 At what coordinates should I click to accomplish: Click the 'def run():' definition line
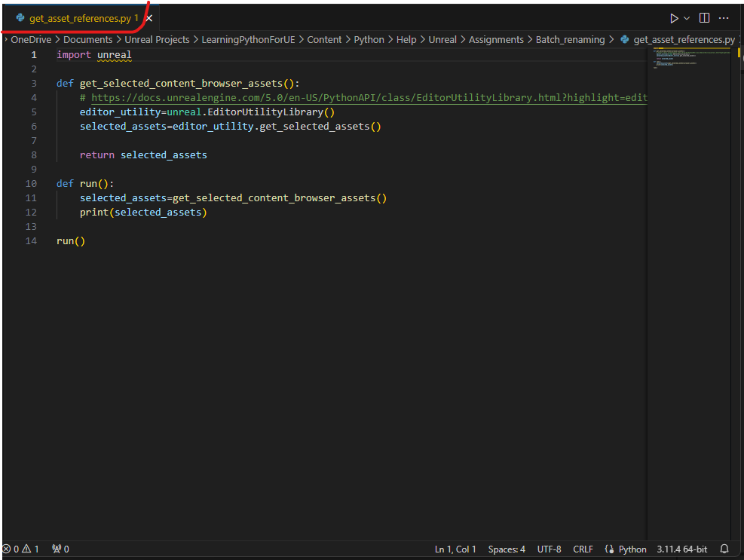[x=85, y=184]
